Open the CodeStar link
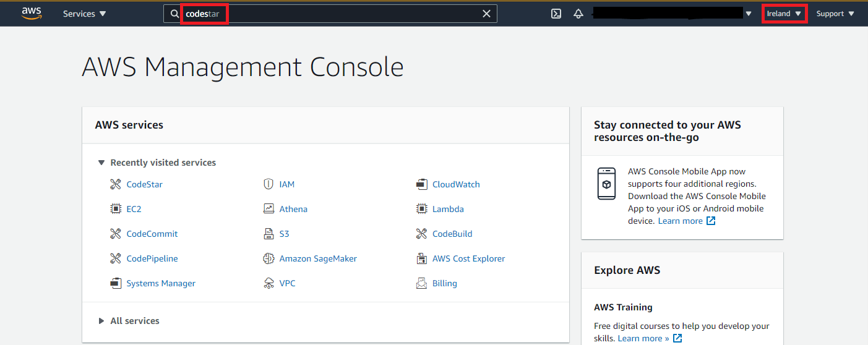This screenshot has width=868, height=345. coord(145,184)
